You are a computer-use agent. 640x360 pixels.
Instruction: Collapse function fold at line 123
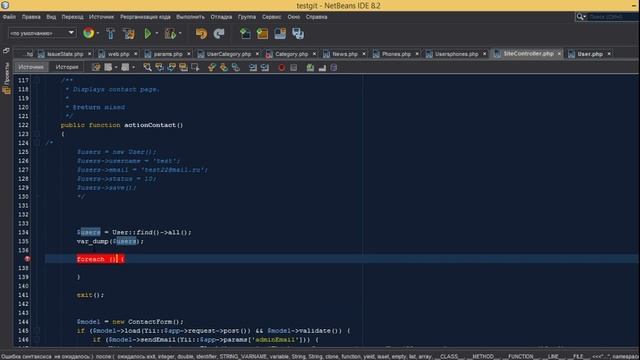click(37, 134)
